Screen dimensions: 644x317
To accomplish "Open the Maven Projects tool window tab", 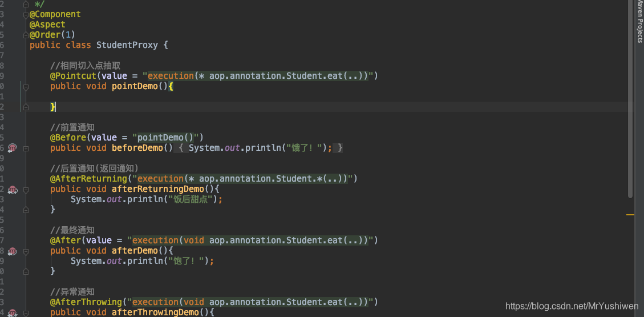I will pyautogui.click(x=639, y=21).
